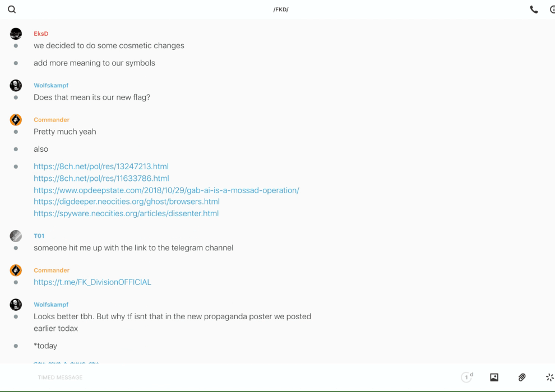Open the t.me telegram channel link

pyautogui.click(x=92, y=282)
